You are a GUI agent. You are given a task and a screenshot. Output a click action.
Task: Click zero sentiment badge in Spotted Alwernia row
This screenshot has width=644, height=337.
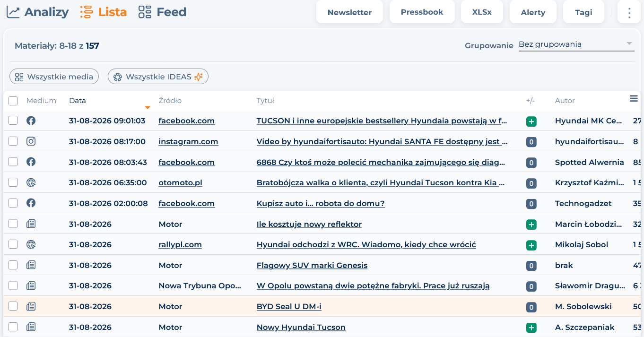coord(531,163)
